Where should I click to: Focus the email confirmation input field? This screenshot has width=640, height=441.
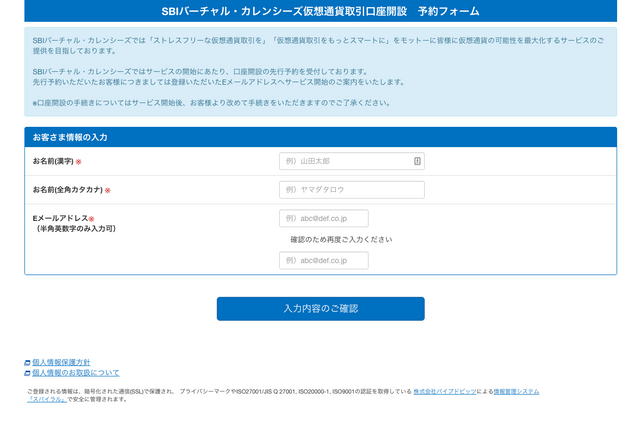click(324, 261)
